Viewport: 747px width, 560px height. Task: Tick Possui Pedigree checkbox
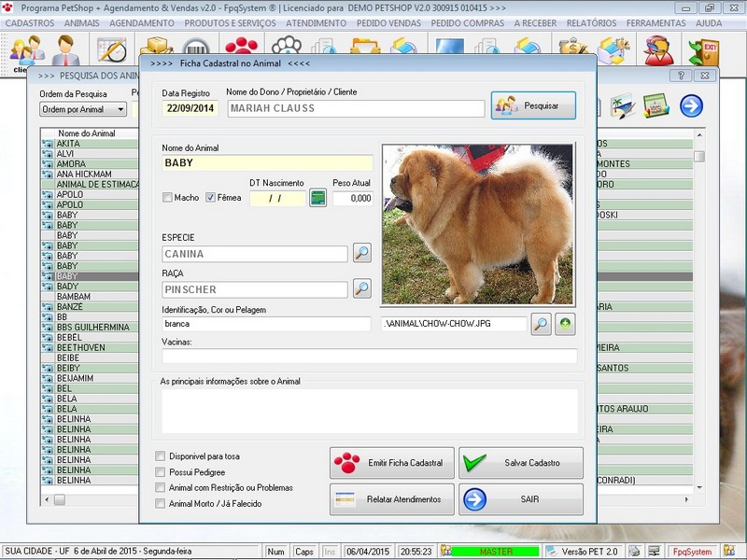(160, 472)
